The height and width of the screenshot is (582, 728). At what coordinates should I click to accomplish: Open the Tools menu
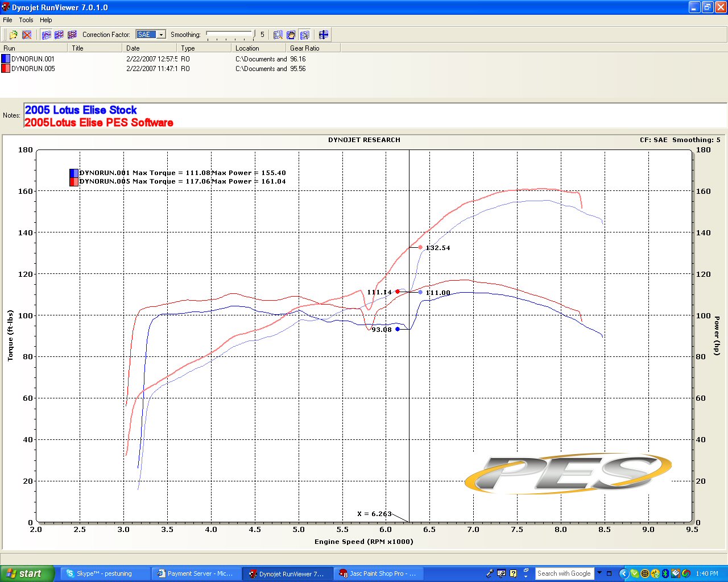pos(26,20)
